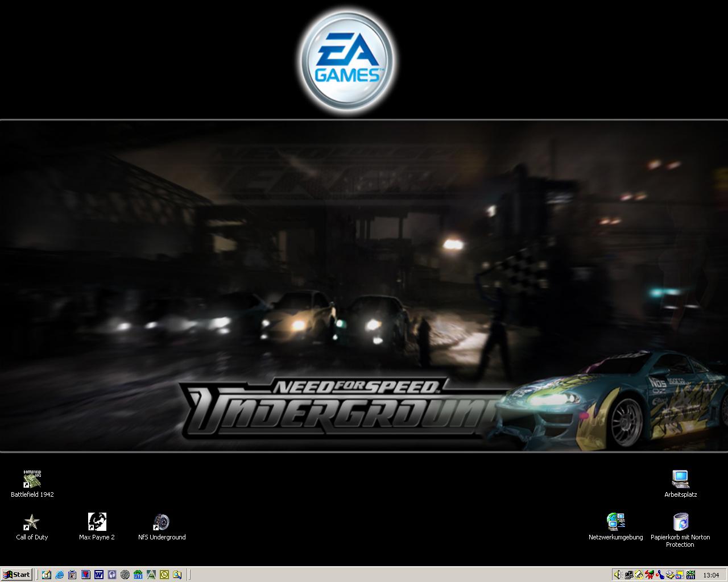728x582 pixels.
Task: Click the taskbar clock showing 13:04
Action: click(711, 575)
